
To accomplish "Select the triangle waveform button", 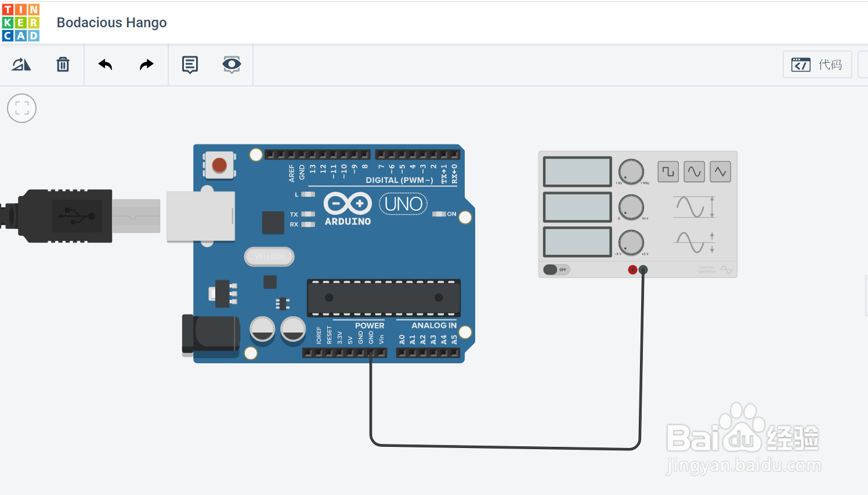I will 721,172.
